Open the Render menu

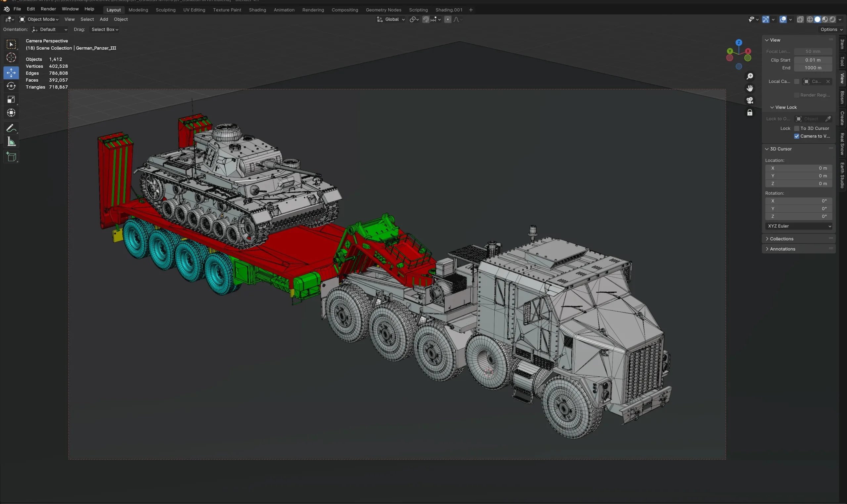point(48,9)
